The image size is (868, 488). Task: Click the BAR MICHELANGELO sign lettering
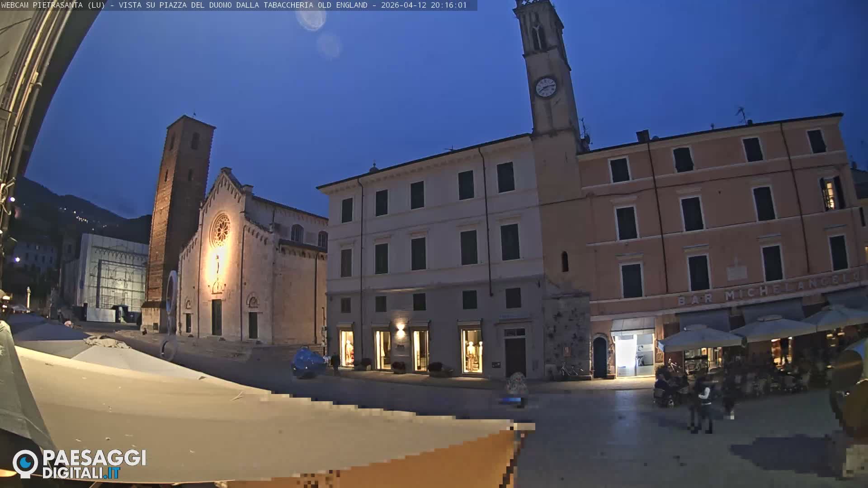(768, 289)
